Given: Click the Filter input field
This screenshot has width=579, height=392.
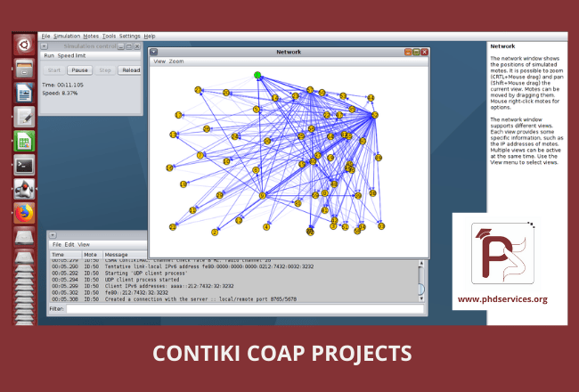Looking at the screenshot, I should tap(245, 309).
